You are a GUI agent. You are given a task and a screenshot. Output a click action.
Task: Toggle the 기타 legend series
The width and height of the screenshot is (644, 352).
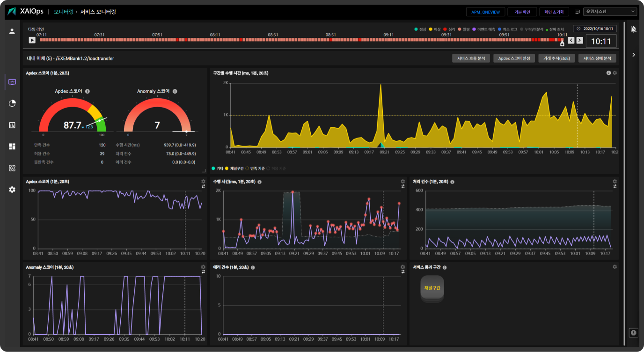pos(218,168)
